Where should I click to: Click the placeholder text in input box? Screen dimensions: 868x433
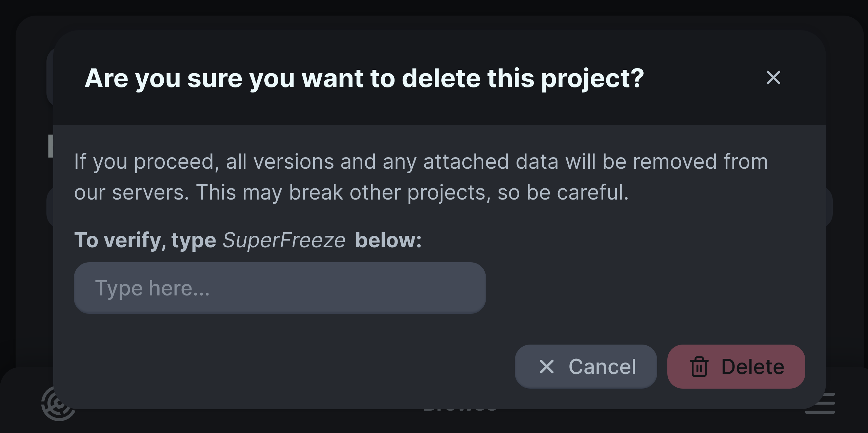pos(152,288)
